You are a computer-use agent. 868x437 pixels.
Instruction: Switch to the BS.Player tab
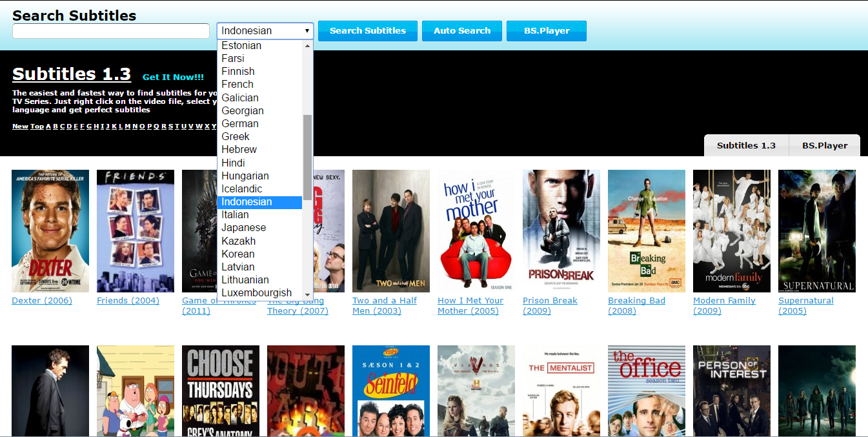point(825,145)
